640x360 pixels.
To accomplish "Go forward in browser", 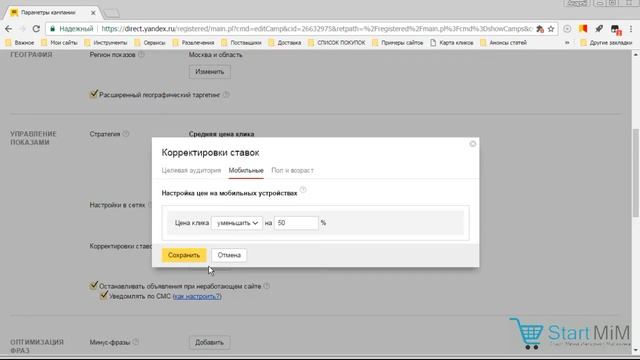I will click(x=22, y=29).
